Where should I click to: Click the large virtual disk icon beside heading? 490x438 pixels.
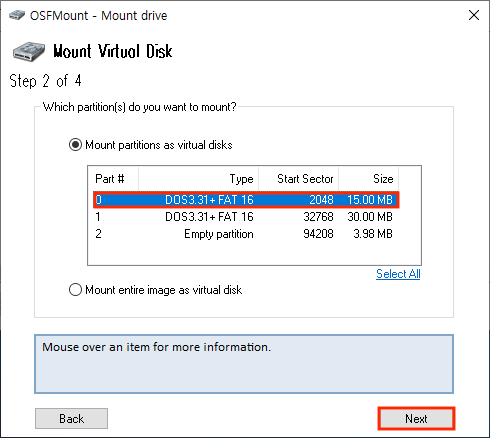(x=29, y=52)
